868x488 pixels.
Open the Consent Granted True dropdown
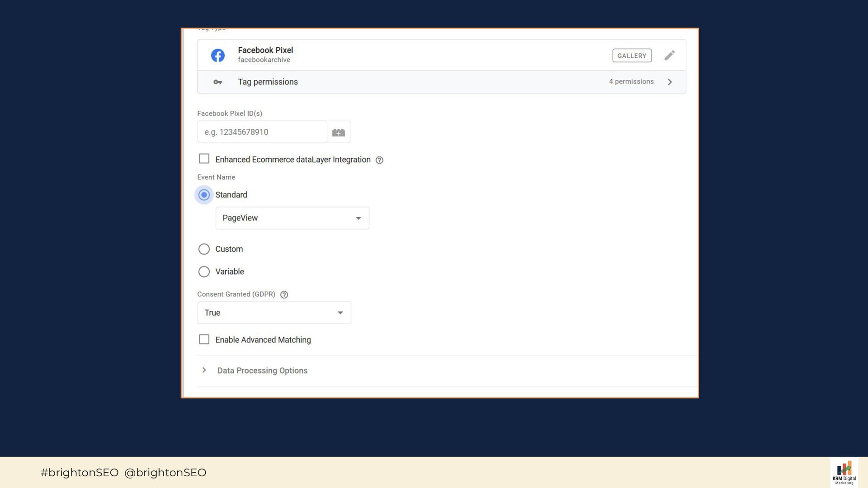click(x=274, y=313)
